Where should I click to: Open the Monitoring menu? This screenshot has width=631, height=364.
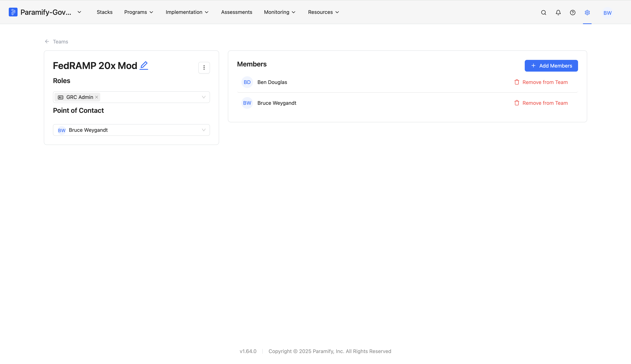[280, 12]
